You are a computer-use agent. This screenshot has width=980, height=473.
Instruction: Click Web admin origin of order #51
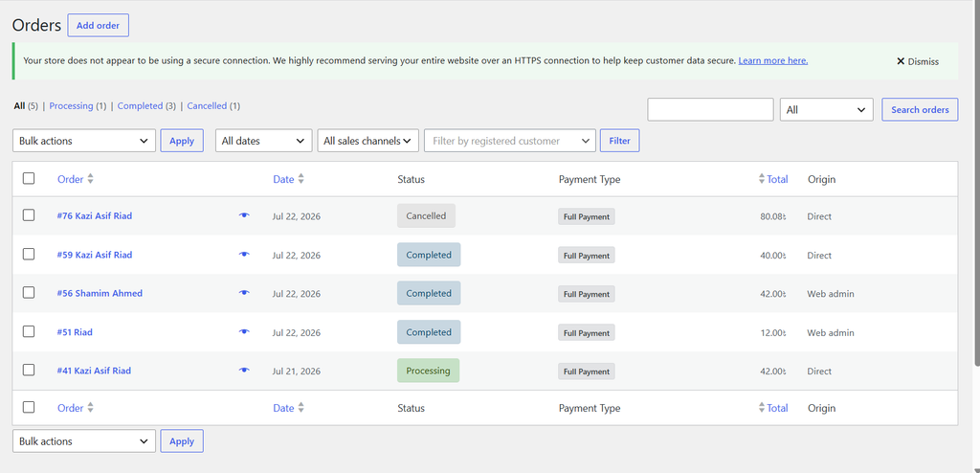pos(831,333)
